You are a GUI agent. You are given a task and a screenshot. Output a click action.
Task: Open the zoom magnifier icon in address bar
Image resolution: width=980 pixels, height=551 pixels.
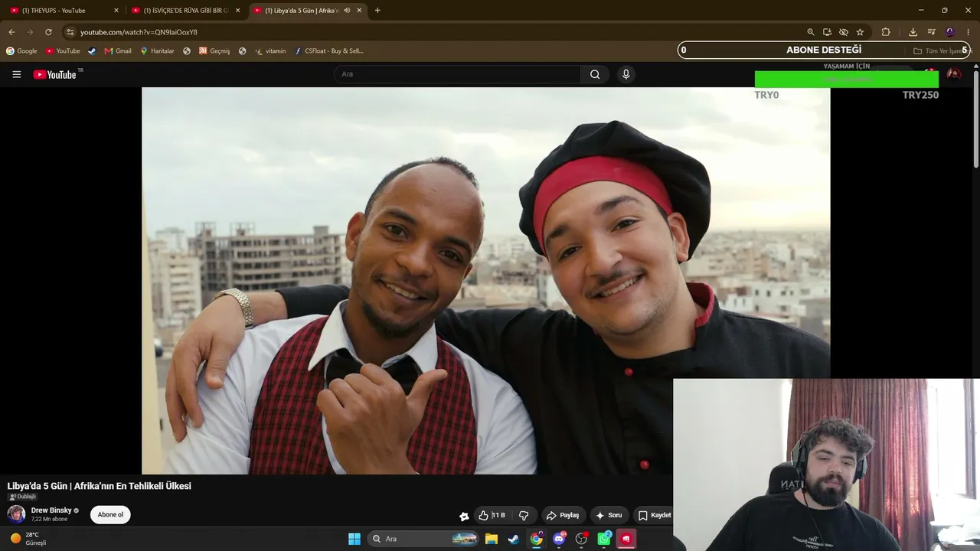tap(811, 32)
